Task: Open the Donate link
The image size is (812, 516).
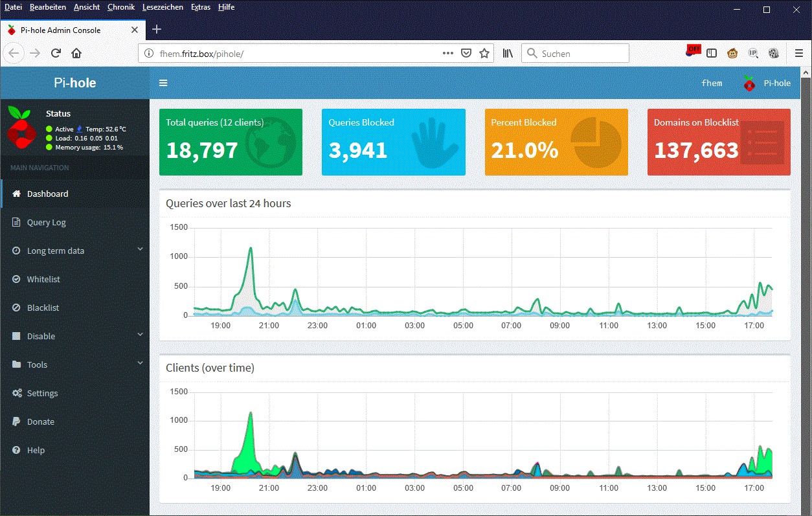Action: [x=75, y=421]
